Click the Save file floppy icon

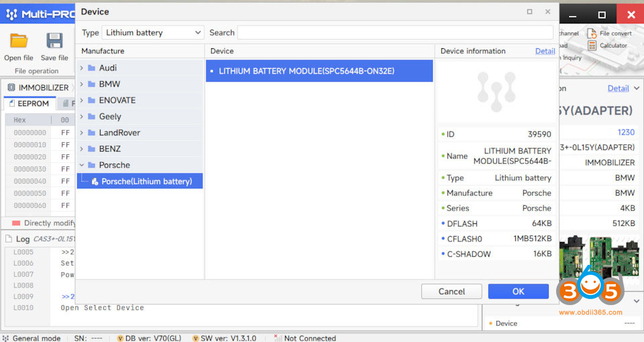54,41
